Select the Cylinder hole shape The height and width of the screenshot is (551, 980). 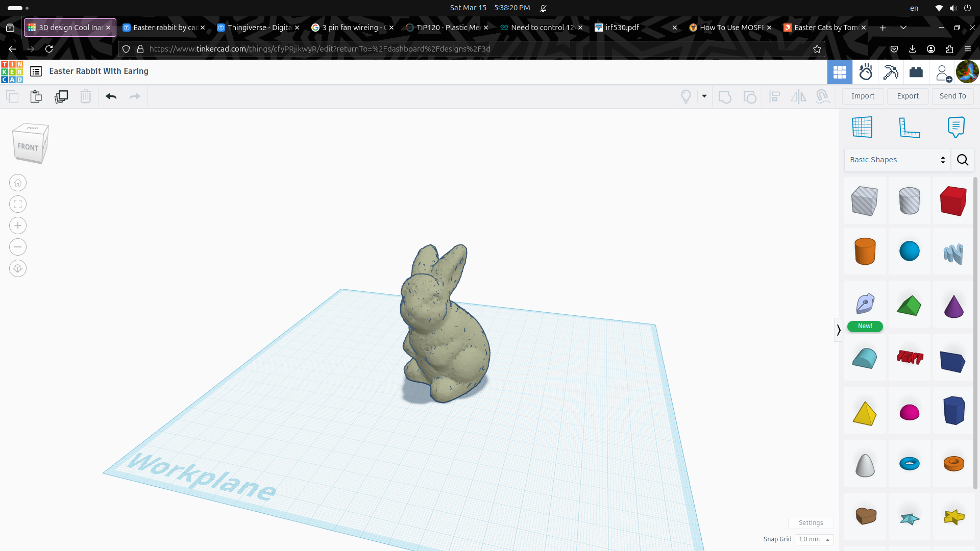click(909, 201)
